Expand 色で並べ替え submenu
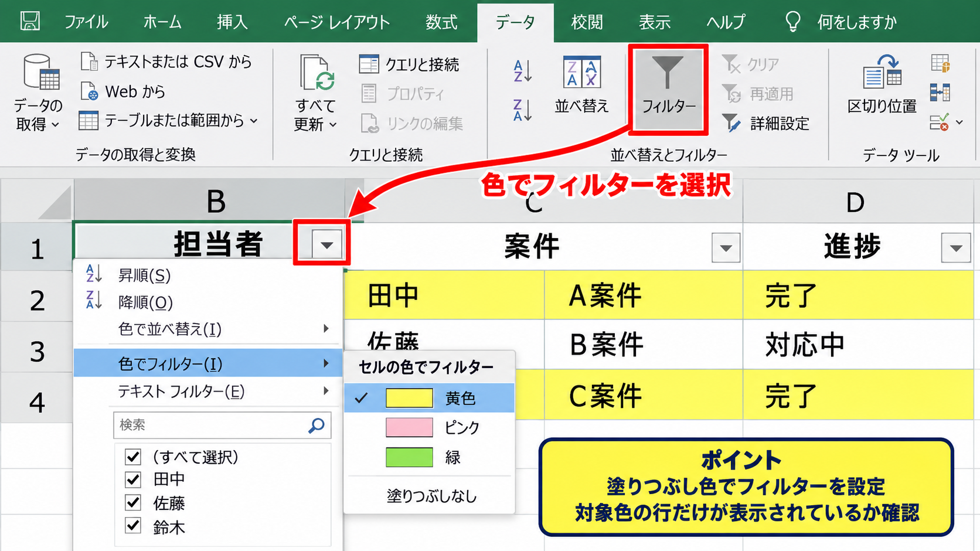 click(326, 329)
